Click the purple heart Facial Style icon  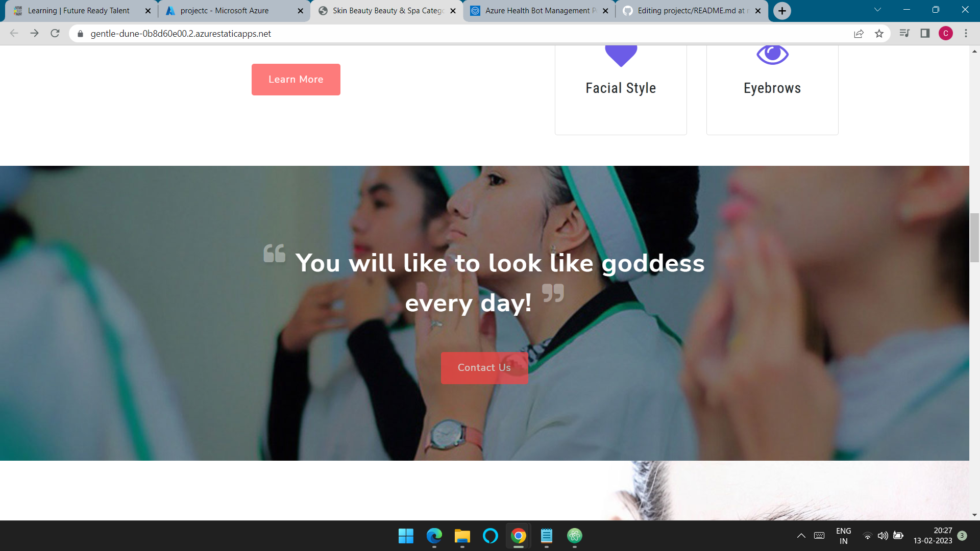tap(621, 55)
